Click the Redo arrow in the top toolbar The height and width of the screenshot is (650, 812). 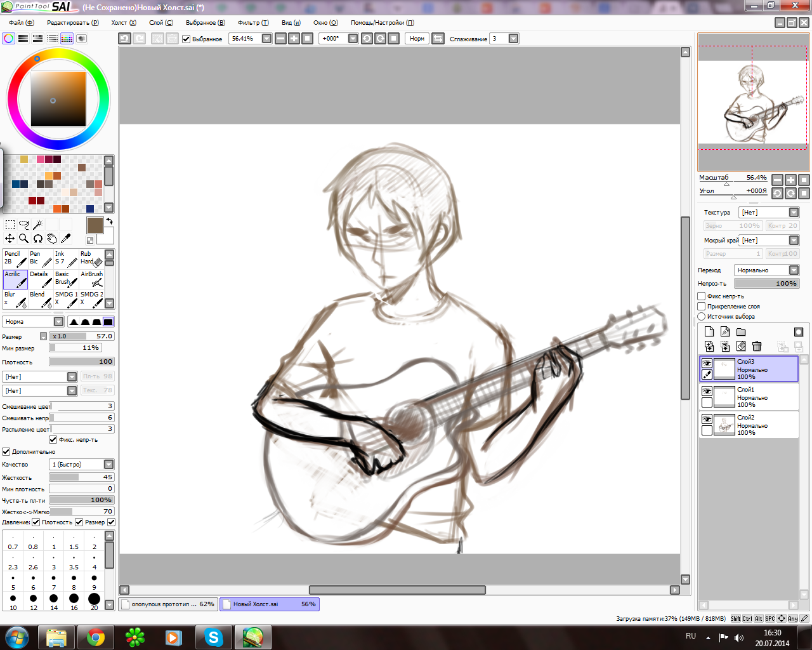[x=139, y=39]
